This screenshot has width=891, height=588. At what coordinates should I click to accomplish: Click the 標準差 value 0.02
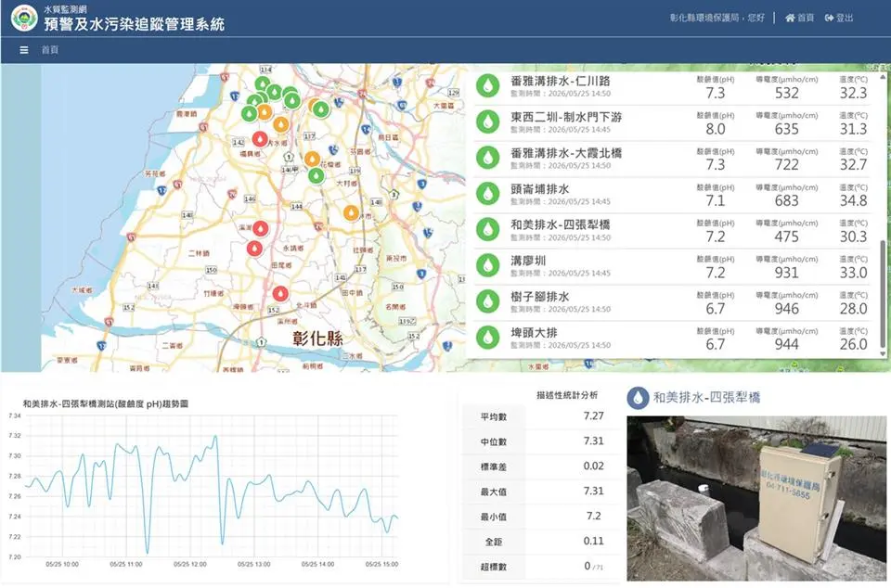click(x=593, y=466)
